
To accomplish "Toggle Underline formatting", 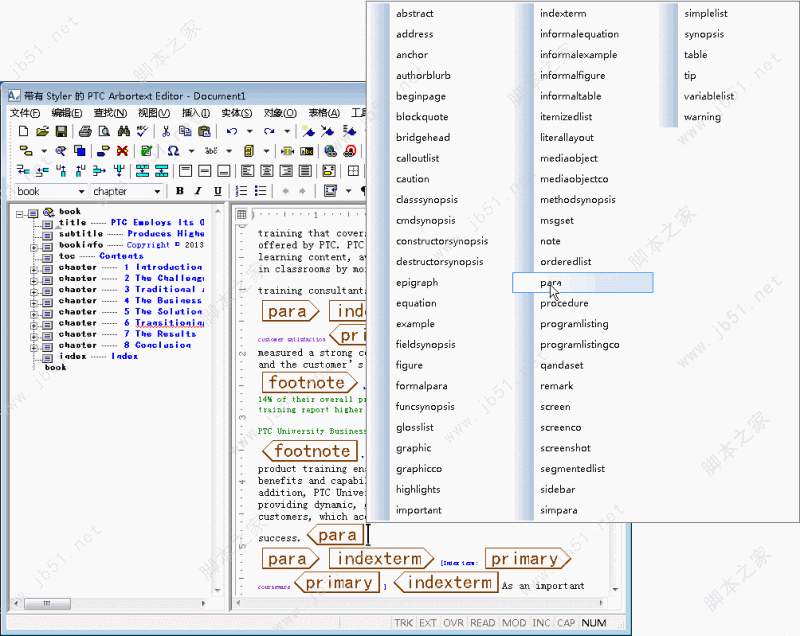I will [217, 191].
